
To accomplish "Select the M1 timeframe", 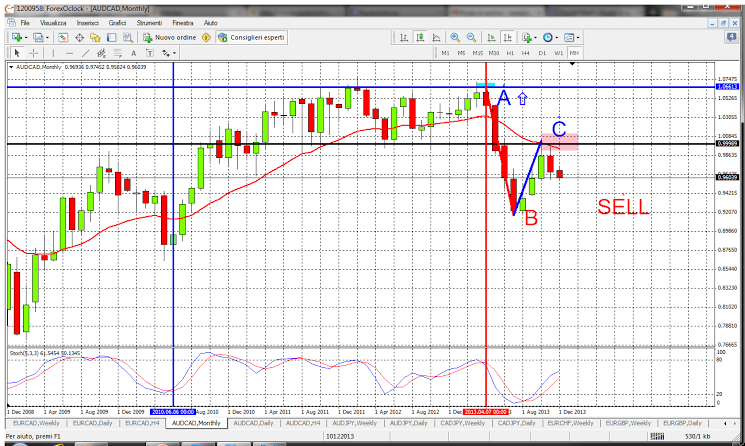I will (445, 53).
